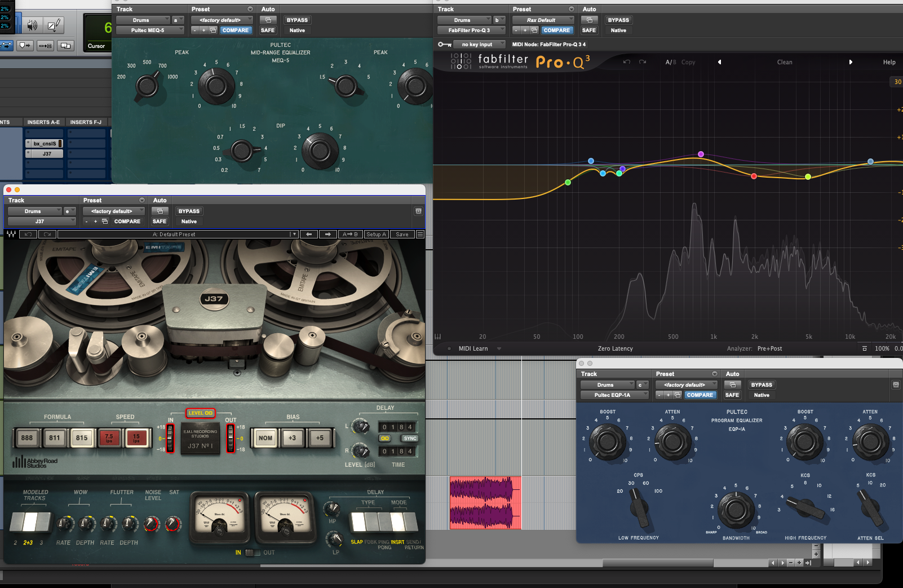Select tape formula 811 on J37

click(x=55, y=437)
